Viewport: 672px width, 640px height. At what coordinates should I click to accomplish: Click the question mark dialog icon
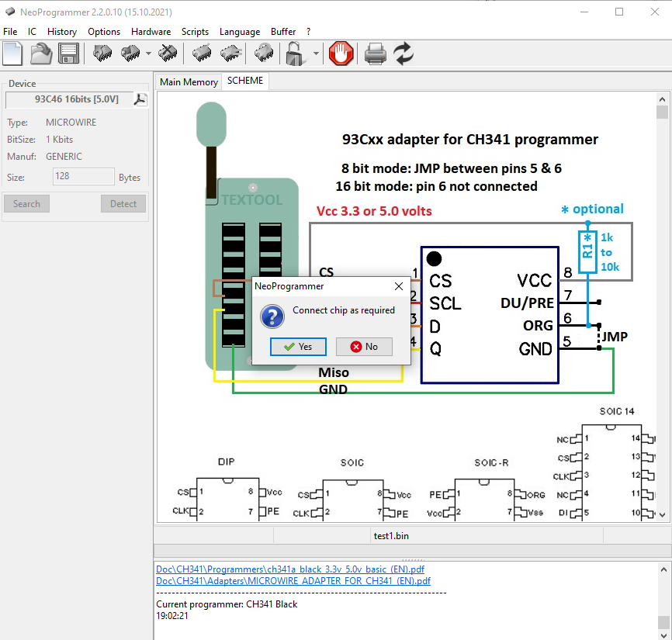(272, 317)
